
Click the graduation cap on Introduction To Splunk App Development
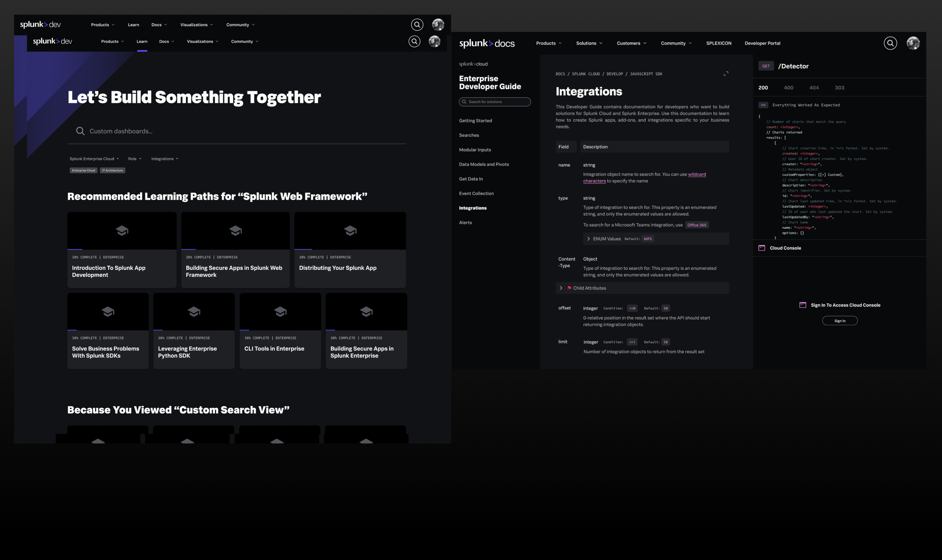tap(122, 230)
